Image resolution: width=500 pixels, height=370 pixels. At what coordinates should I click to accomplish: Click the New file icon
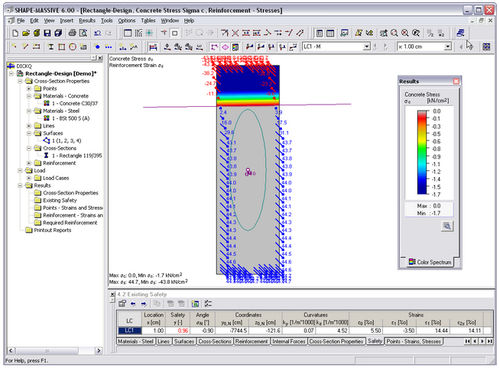[15, 33]
